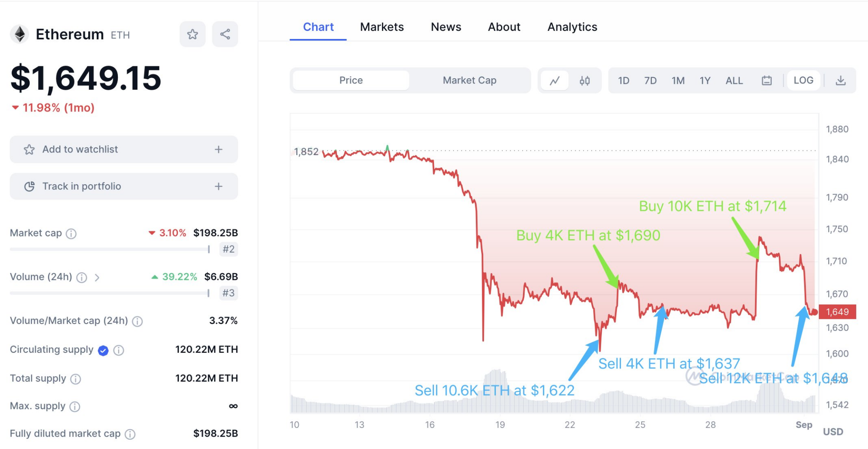Screen dimensions: 868x449
Task: Switch chart to Market Cap view
Action: (x=469, y=80)
